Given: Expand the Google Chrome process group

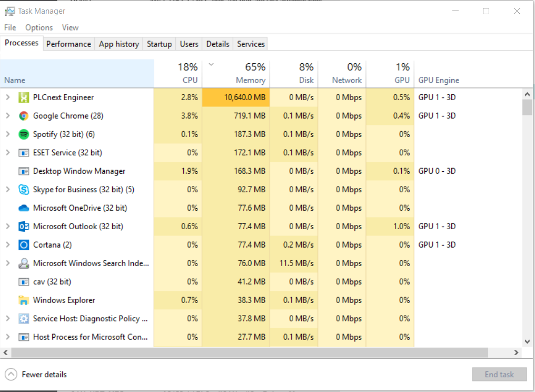Looking at the screenshot, I should coord(7,116).
